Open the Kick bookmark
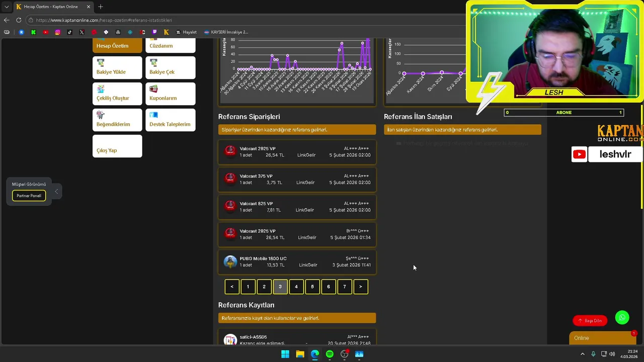 click(33, 32)
